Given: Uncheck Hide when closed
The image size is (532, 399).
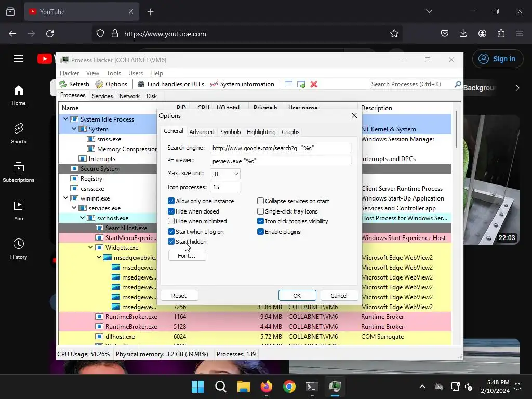Looking at the screenshot, I should click(171, 211).
